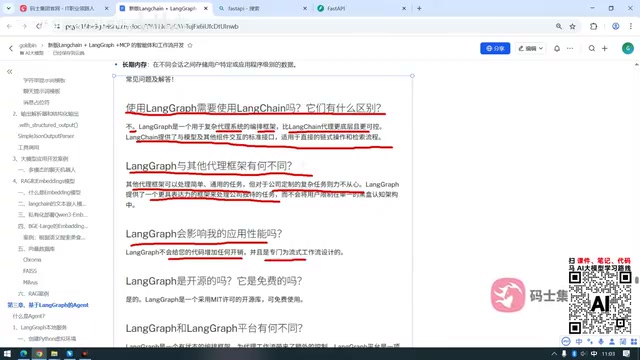The image size is (640, 360).
Task: Click the browser address bar URL
Action: [x=151, y=27]
